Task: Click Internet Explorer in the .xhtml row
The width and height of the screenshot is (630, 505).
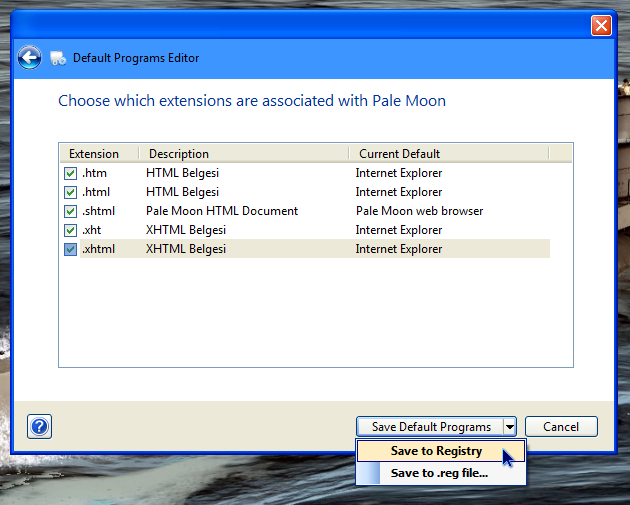Action: point(399,249)
